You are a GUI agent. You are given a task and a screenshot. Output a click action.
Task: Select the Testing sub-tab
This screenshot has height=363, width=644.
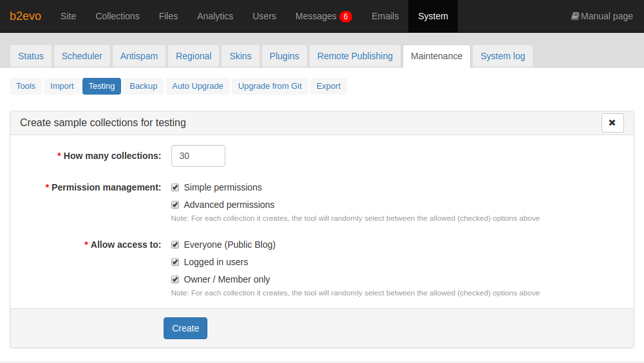[x=102, y=86]
